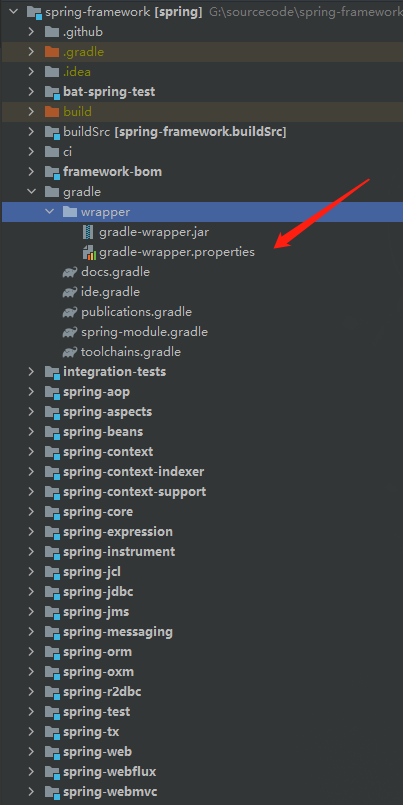Select the spring-context-support module
The height and width of the screenshot is (805, 403).
click(135, 492)
